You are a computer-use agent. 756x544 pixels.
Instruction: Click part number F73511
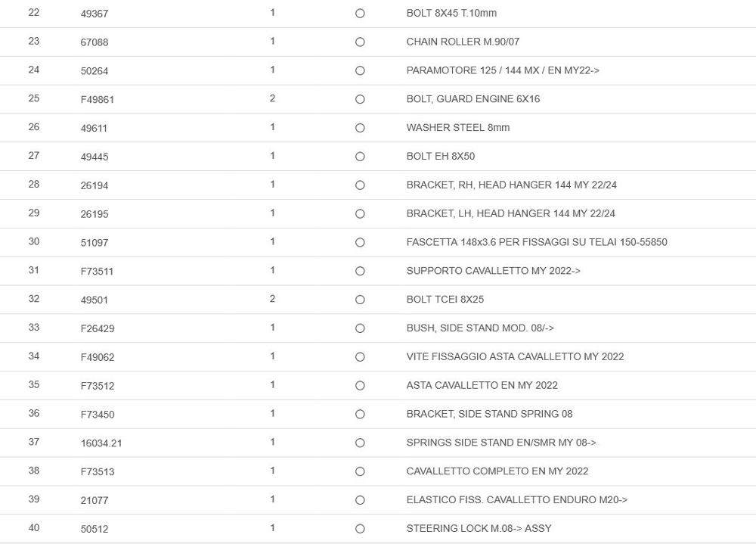[x=97, y=272]
